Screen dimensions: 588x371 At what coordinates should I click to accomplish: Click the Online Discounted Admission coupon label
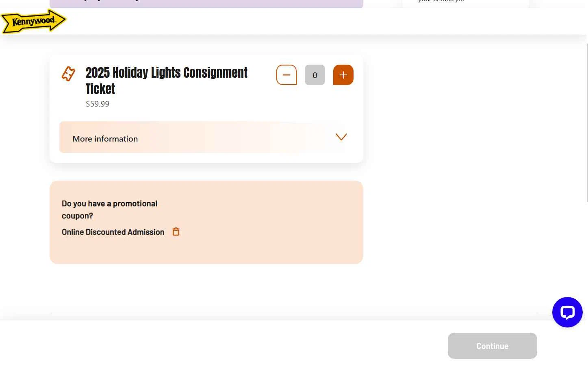point(113,232)
